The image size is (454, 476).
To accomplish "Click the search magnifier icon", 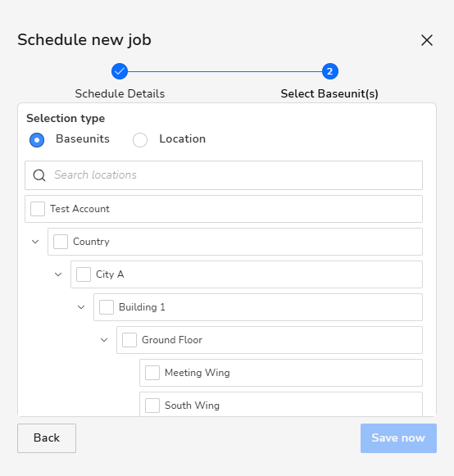I will click(39, 175).
